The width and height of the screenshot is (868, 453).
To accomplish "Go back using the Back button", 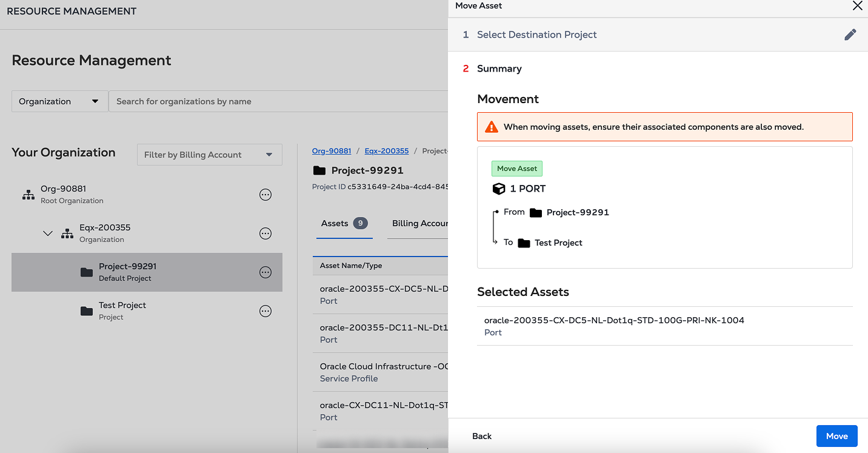I will pos(482,436).
